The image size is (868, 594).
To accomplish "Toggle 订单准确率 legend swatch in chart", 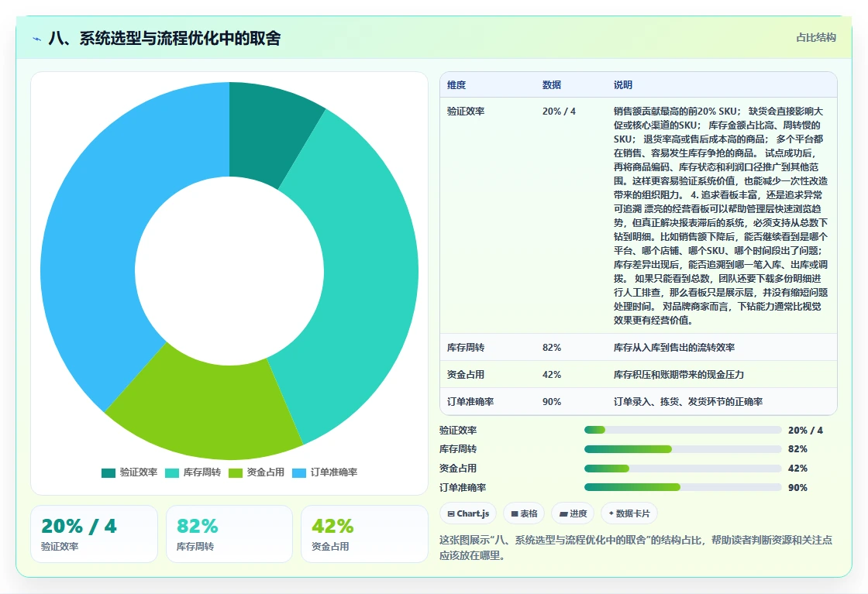I will point(299,473).
